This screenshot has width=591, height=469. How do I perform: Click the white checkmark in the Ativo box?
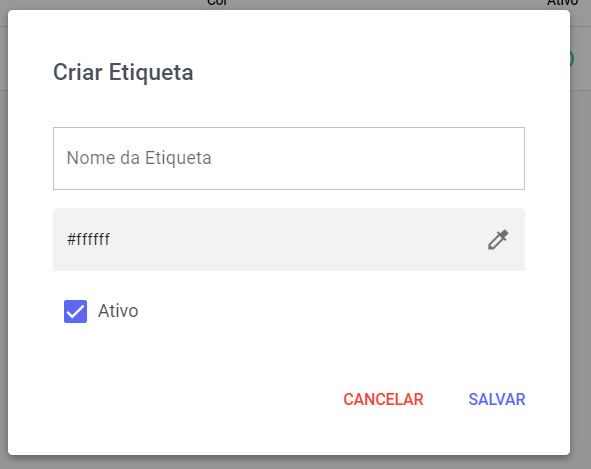click(x=75, y=312)
